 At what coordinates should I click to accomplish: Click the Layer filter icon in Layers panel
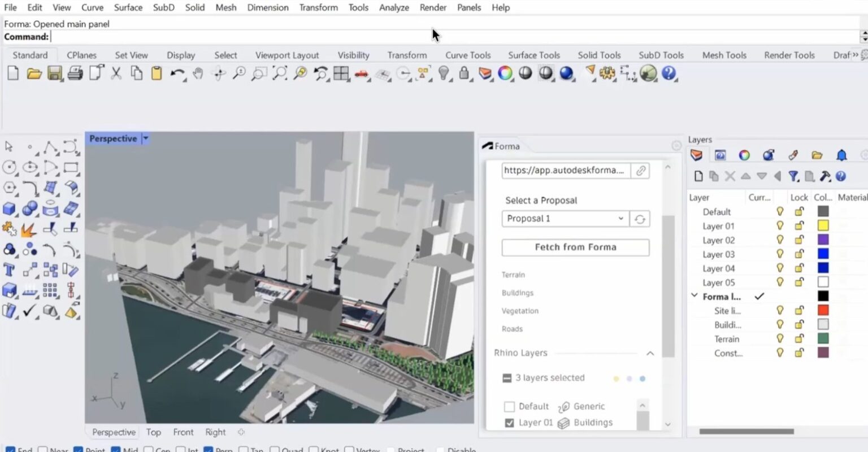793,176
